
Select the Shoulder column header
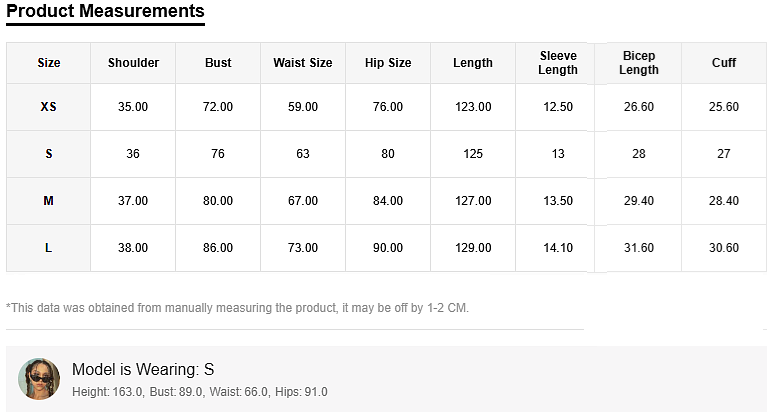[133, 63]
